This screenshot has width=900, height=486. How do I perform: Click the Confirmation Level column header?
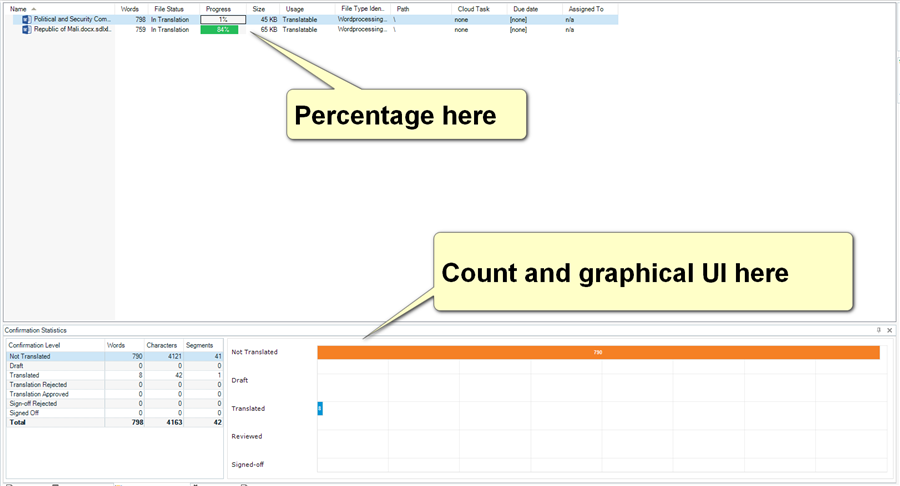34,345
